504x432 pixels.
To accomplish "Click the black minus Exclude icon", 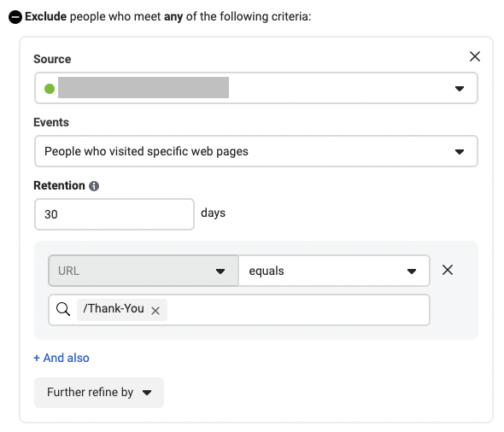I will click(x=15, y=17).
